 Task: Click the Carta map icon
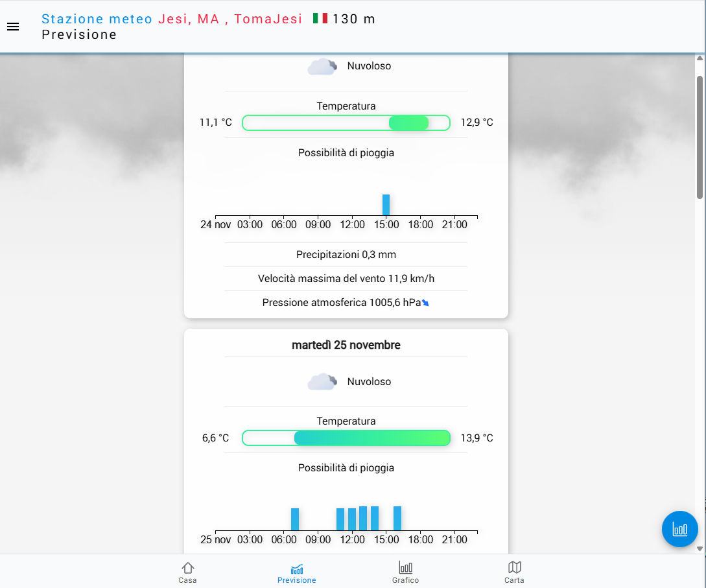[514, 567]
